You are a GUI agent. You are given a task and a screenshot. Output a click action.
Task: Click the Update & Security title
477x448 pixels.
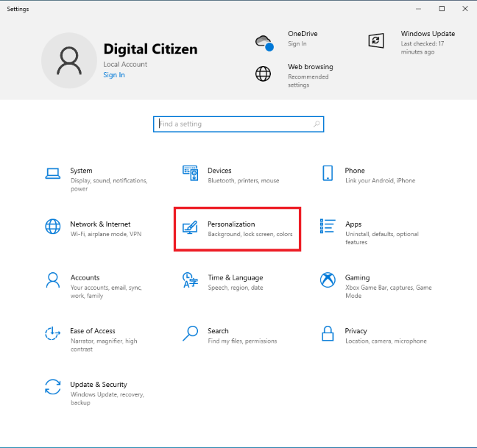(98, 385)
